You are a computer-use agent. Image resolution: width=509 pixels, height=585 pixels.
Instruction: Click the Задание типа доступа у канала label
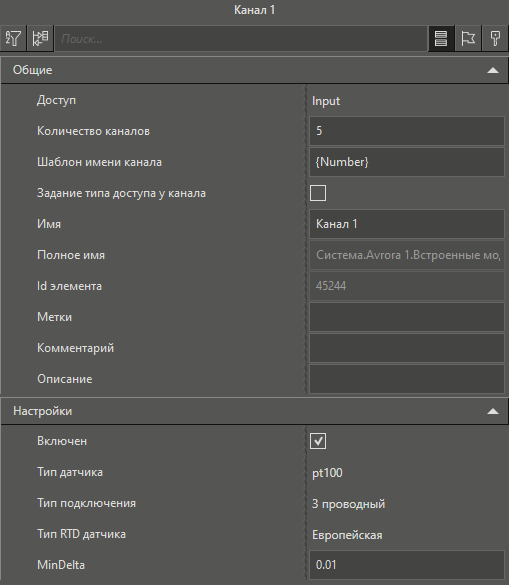tap(121, 193)
